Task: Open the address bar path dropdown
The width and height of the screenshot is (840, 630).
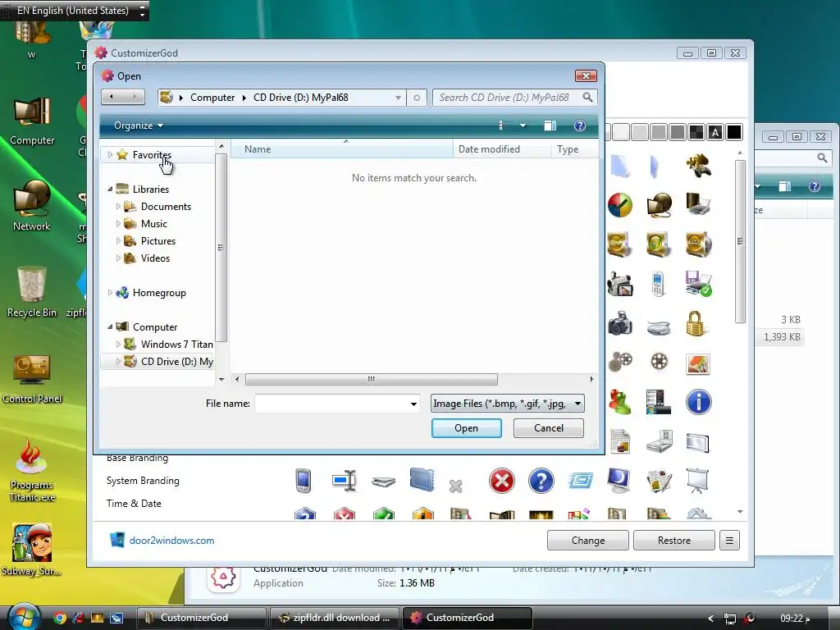Action: [x=398, y=98]
